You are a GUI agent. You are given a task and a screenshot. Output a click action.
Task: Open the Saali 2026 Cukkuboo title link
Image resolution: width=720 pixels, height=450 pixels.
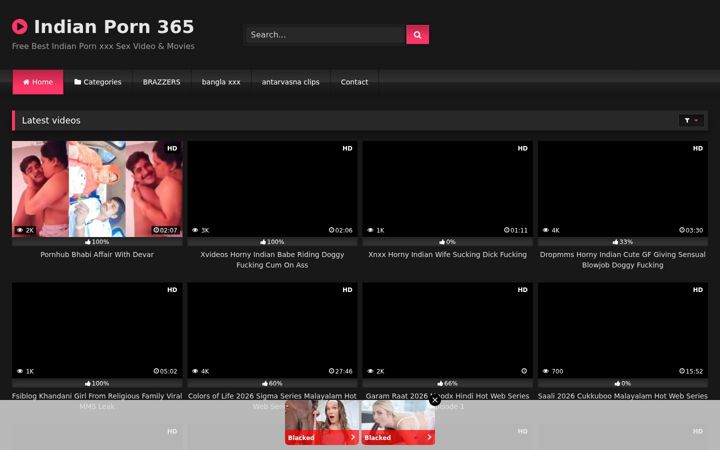[x=623, y=396]
